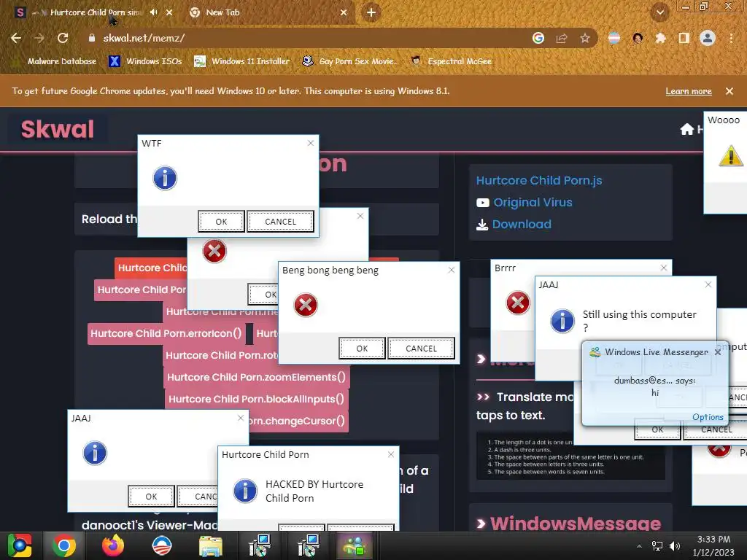Click the .zoomElements() payload button
Screen dimensions: 747x560
(256, 377)
